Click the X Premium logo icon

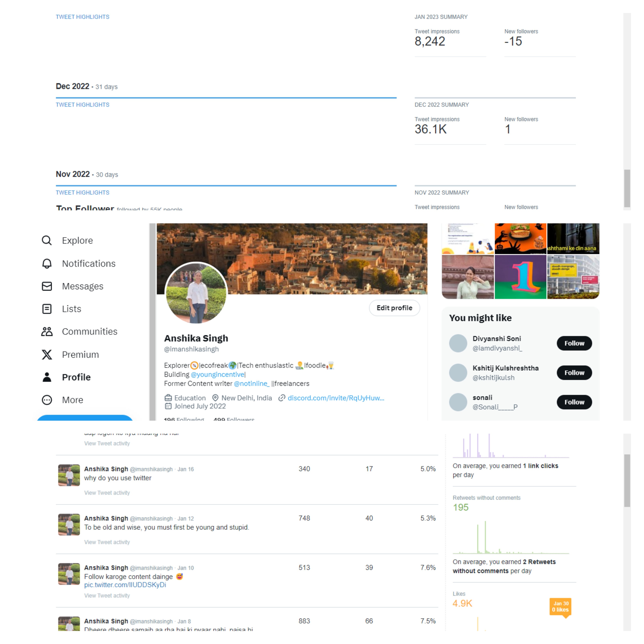(47, 354)
